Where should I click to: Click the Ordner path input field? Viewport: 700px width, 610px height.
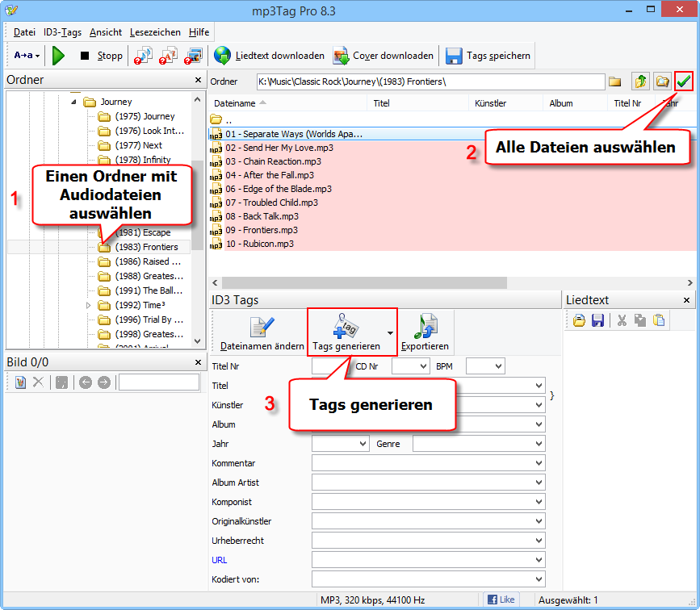pos(430,81)
